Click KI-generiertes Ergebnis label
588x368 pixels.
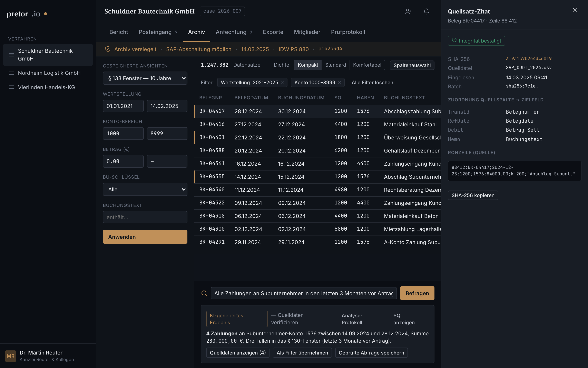click(237, 319)
